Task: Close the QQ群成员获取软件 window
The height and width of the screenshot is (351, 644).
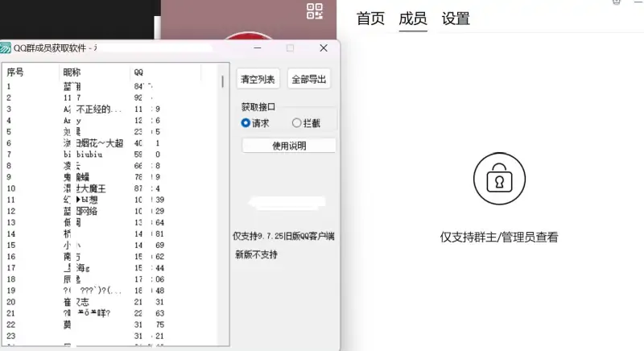Action: coord(324,48)
